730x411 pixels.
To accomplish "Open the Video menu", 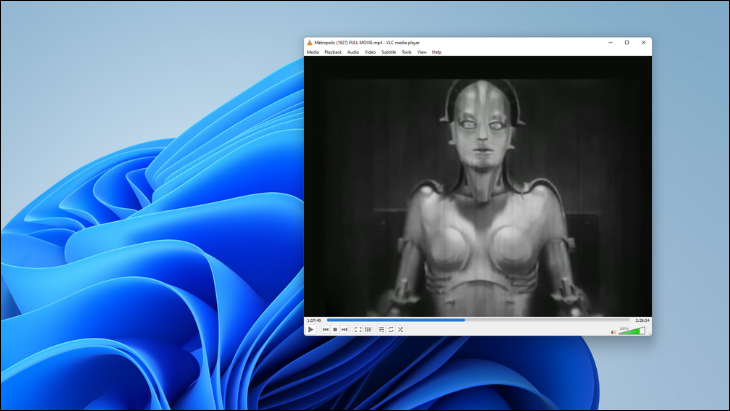I will point(371,52).
